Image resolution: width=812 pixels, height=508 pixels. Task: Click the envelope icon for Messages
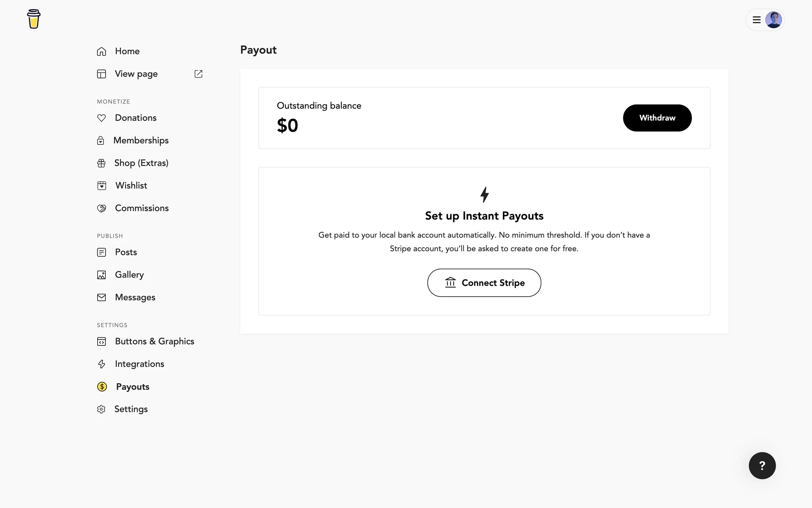click(x=101, y=298)
